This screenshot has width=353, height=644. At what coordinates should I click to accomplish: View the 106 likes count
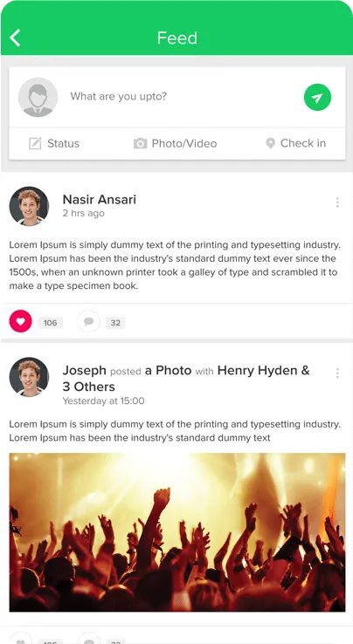pyautogui.click(x=50, y=323)
